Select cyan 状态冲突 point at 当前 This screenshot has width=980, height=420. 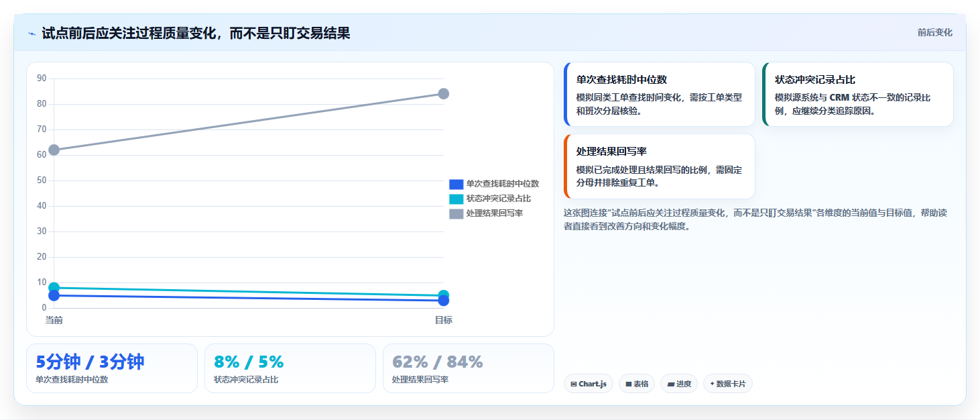[54, 288]
